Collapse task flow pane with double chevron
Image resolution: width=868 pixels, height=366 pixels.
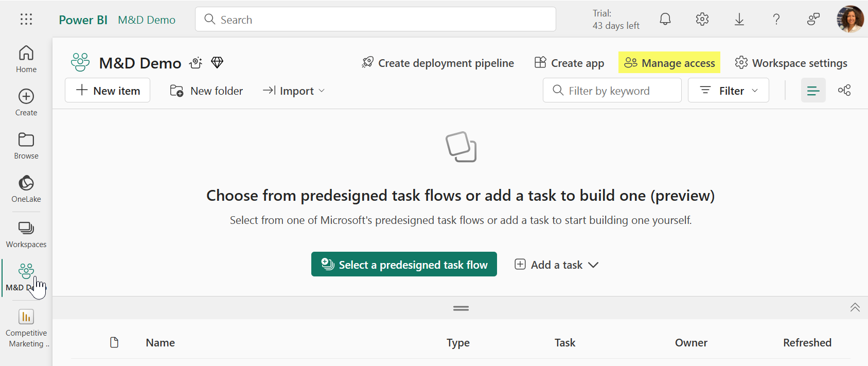coord(855,307)
